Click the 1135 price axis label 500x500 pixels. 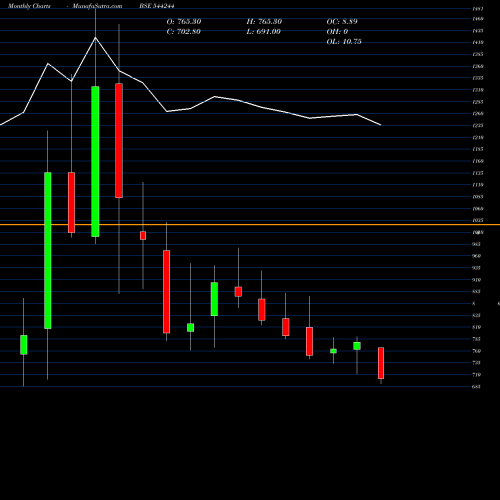point(478,173)
